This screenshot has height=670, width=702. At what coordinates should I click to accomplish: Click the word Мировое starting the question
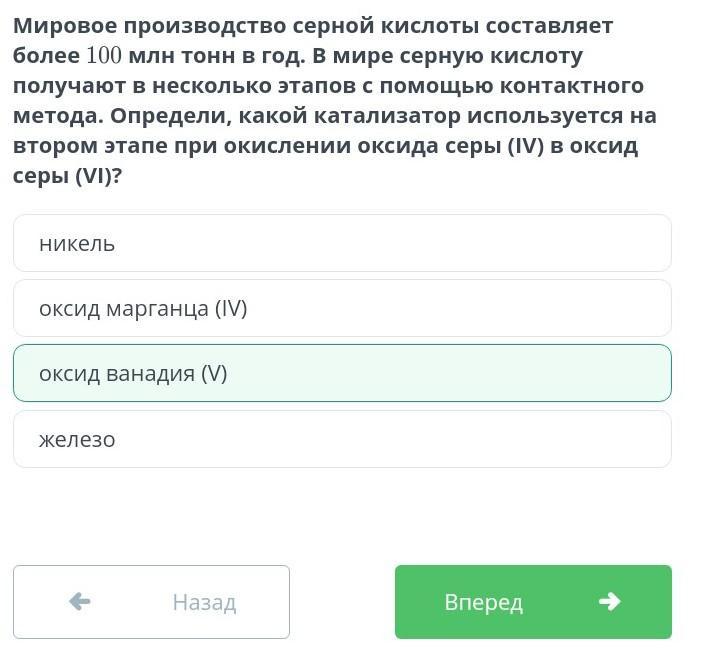coord(65,26)
